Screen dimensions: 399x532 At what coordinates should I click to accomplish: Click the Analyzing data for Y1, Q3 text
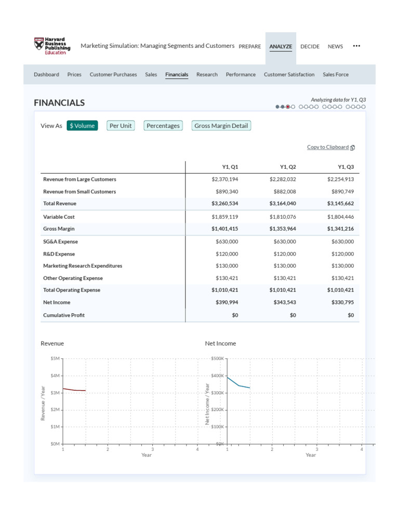coord(338,100)
